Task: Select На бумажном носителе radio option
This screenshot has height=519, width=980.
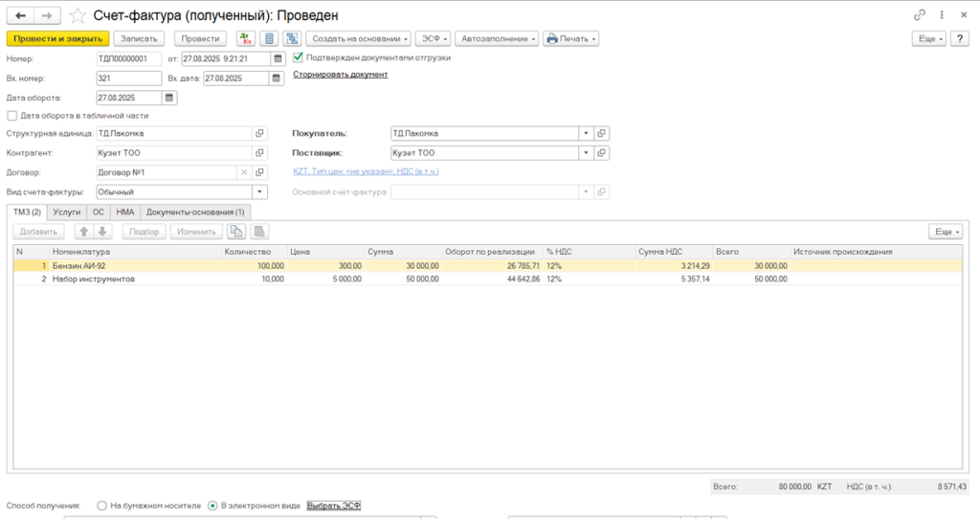Action: click(102, 506)
